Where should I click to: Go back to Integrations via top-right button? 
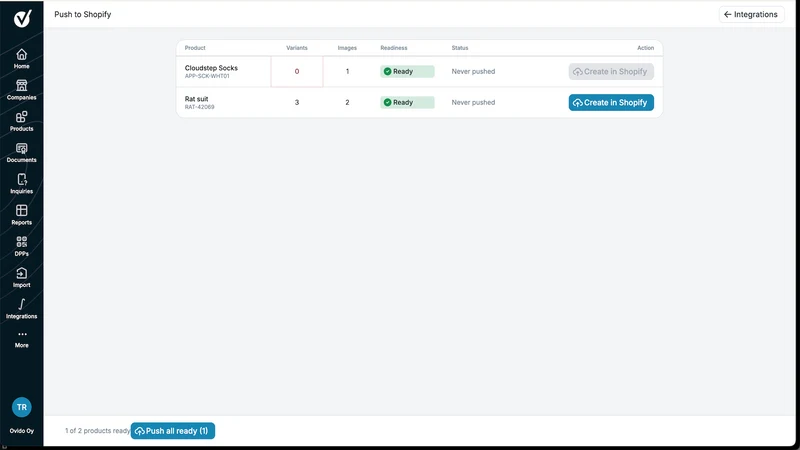click(x=751, y=14)
